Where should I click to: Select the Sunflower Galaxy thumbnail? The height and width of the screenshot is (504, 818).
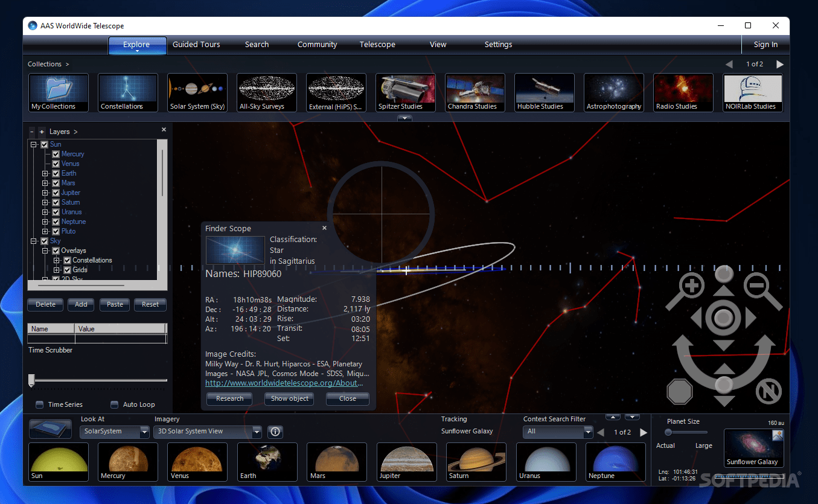pos(753,448)
